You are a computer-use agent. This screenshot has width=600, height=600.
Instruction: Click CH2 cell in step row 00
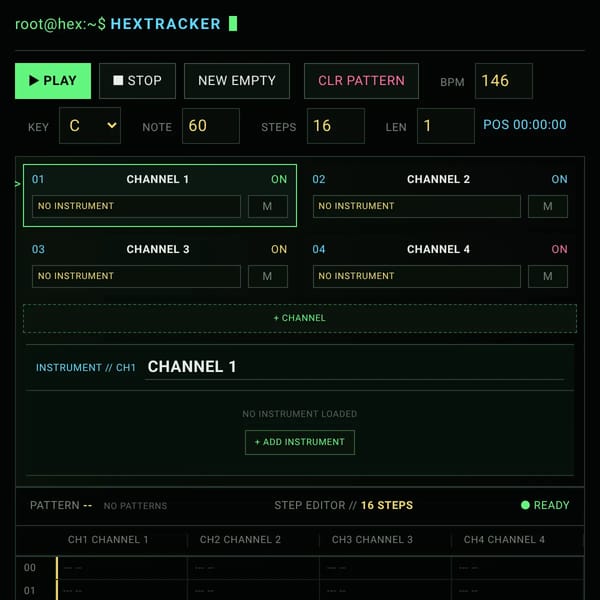[253, 568]
